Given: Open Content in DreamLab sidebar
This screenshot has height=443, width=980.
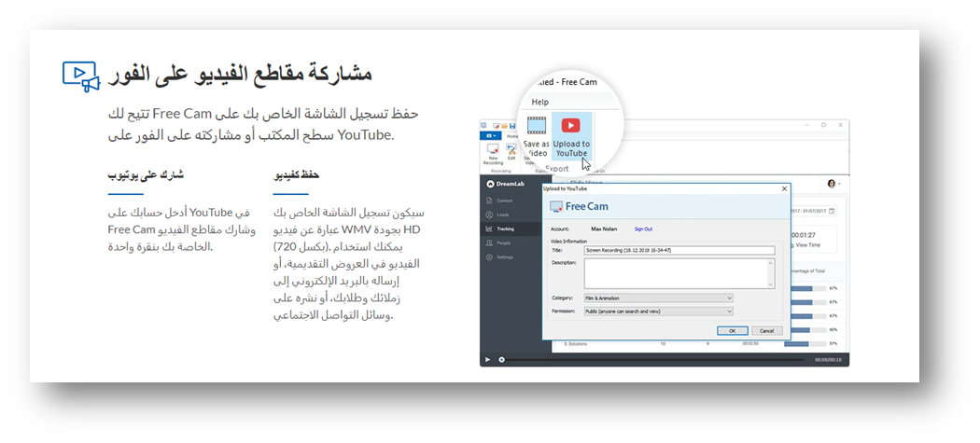Looking at the screenshot, I should (x=498, y=201).
